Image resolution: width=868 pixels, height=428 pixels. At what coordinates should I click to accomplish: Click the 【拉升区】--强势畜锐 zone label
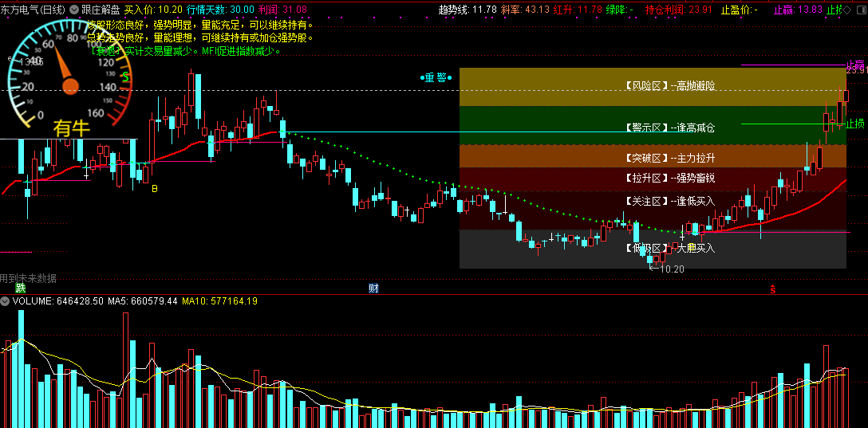669,178
